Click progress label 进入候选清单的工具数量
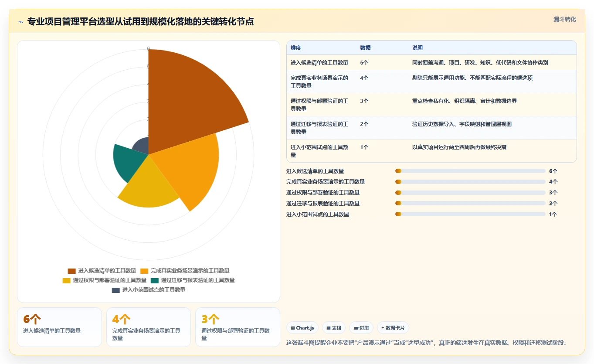Image resolution: width=594 pixels, height=364 pixels. point(315,171)
